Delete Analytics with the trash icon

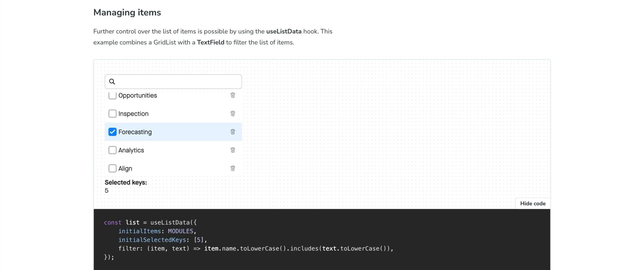pyautogui.click(x=233, y=150)
